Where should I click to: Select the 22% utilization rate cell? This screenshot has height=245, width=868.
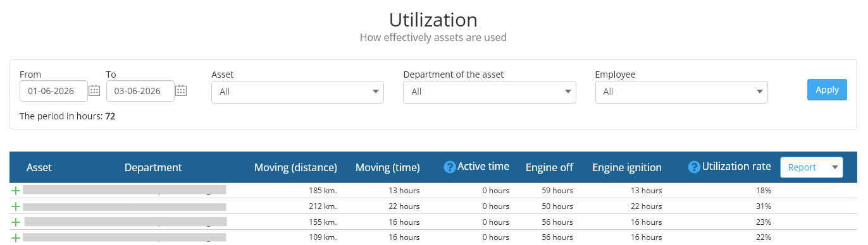click(x=763, y=237)
